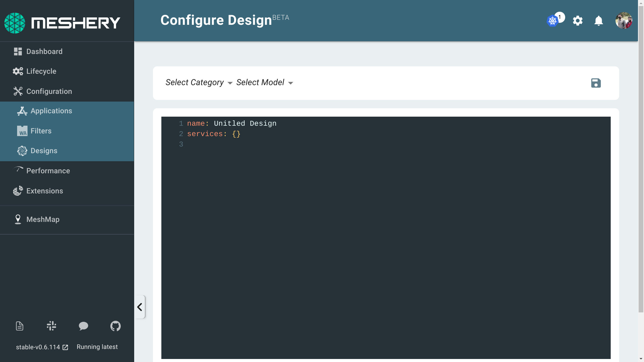Click the save design floppy icon

[596, 83]
